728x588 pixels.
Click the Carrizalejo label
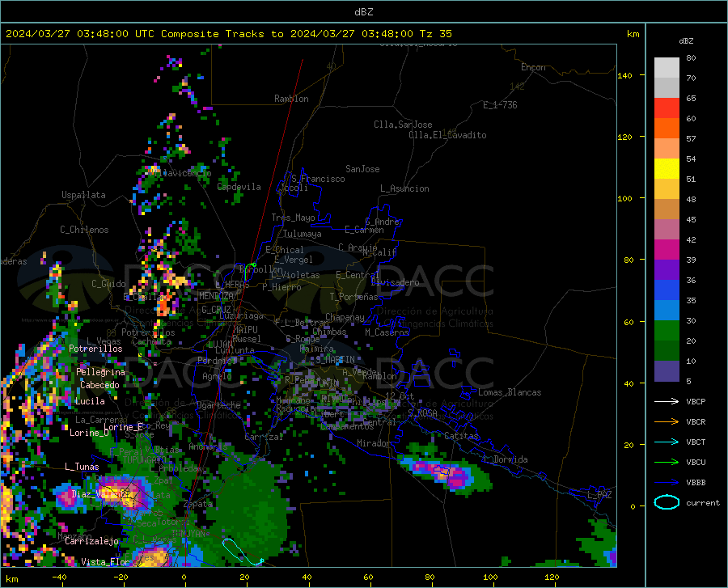pos(91,541)
